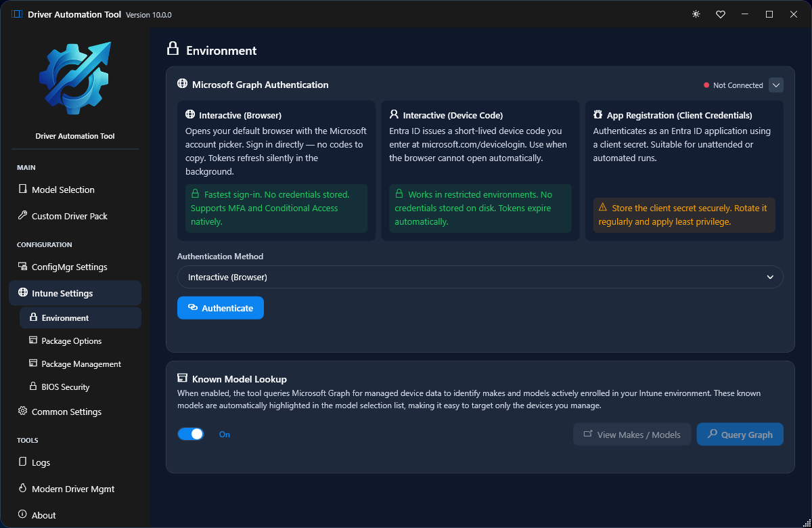Click the About info icon
Screen dimensions: 812x528
[x=22, y=515]
